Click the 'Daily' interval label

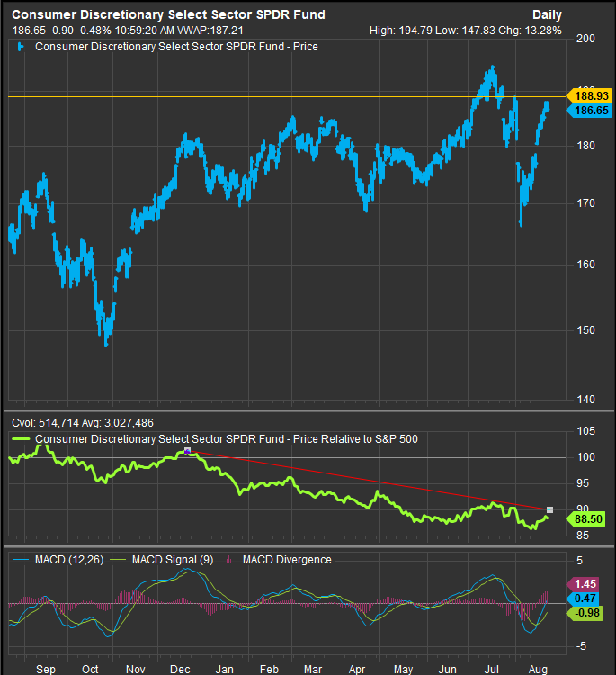click(547, 15)
